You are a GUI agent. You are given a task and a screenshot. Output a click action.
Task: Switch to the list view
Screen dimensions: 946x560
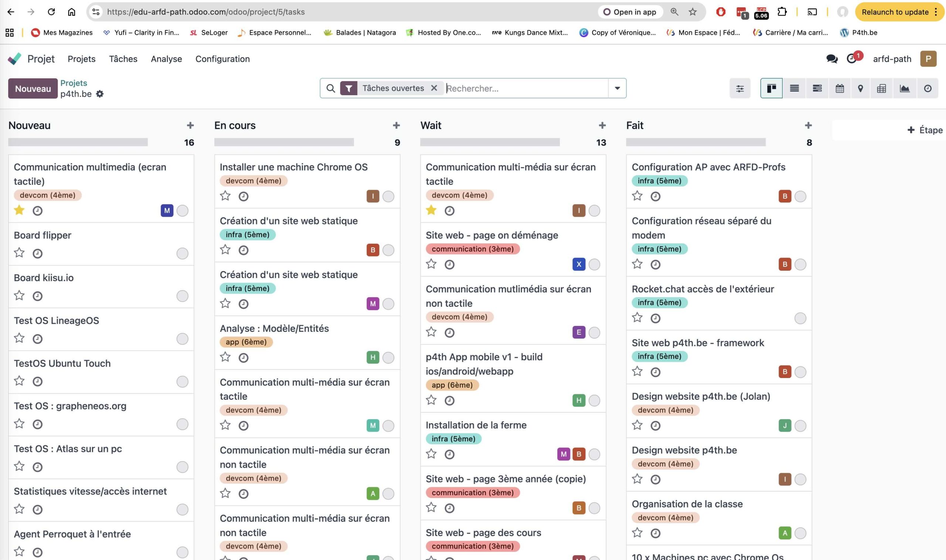click(794, 89)
